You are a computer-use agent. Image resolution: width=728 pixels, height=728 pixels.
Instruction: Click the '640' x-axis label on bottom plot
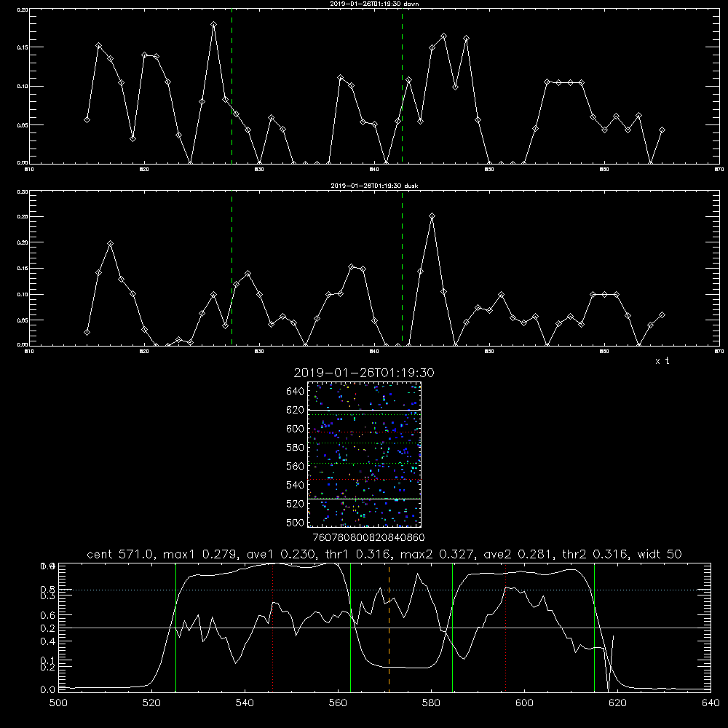[711, 703]
